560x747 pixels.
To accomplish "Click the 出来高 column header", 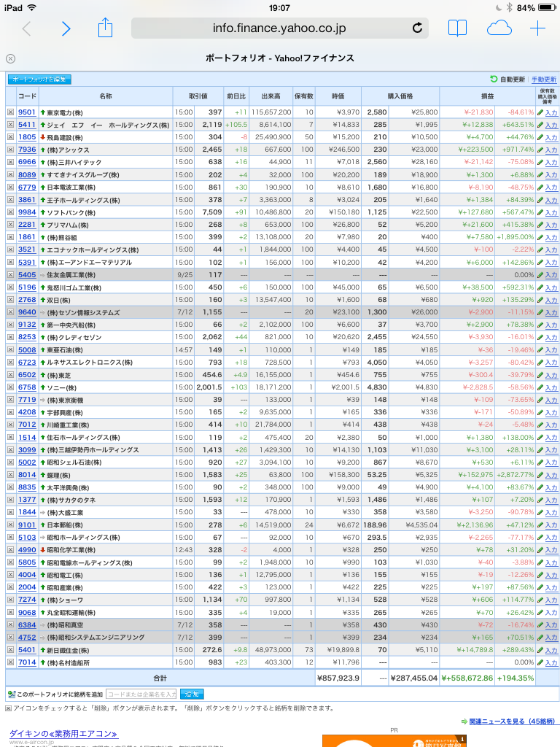I will pyautogui.click(x=271, y=96).
